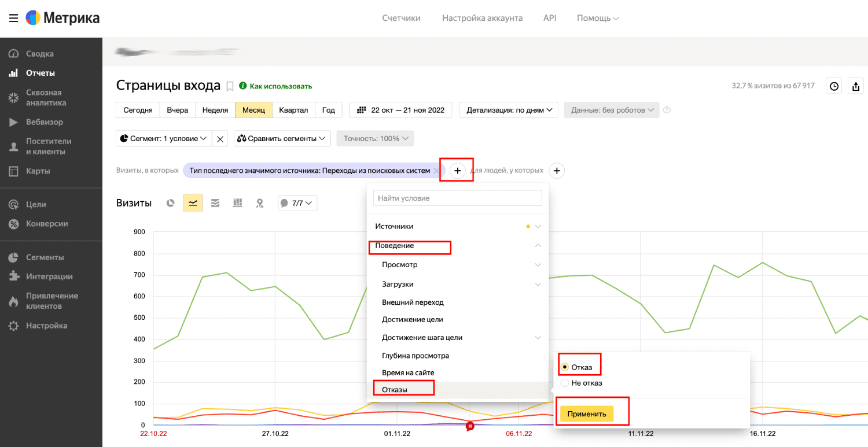Open Вебвизор in the sidebar
868x447 pixels.
tap(45, 122)
